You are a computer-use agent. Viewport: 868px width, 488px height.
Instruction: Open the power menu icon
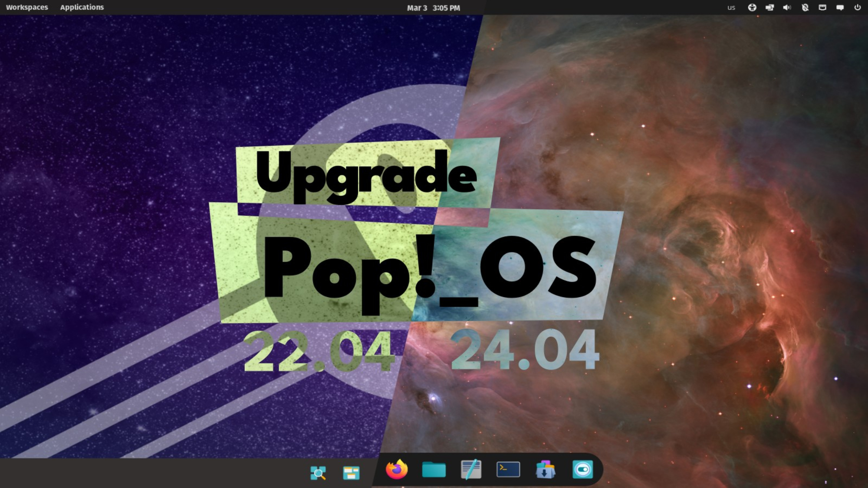tap(857, 8)
